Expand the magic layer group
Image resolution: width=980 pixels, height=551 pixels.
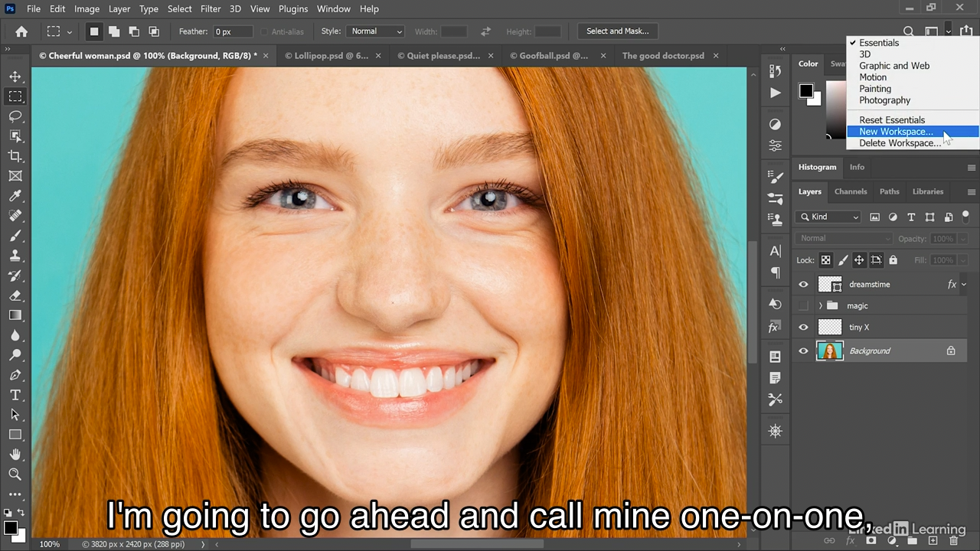[x=821, y=306]
